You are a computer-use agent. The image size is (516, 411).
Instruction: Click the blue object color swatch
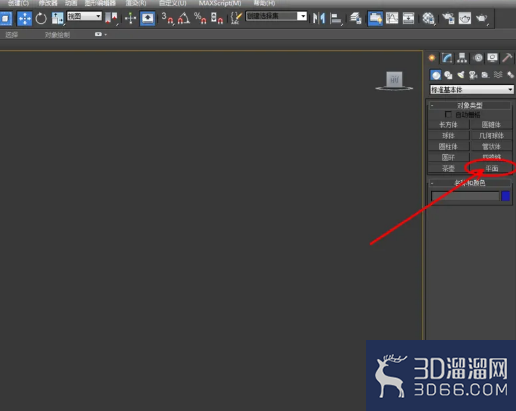506,196
